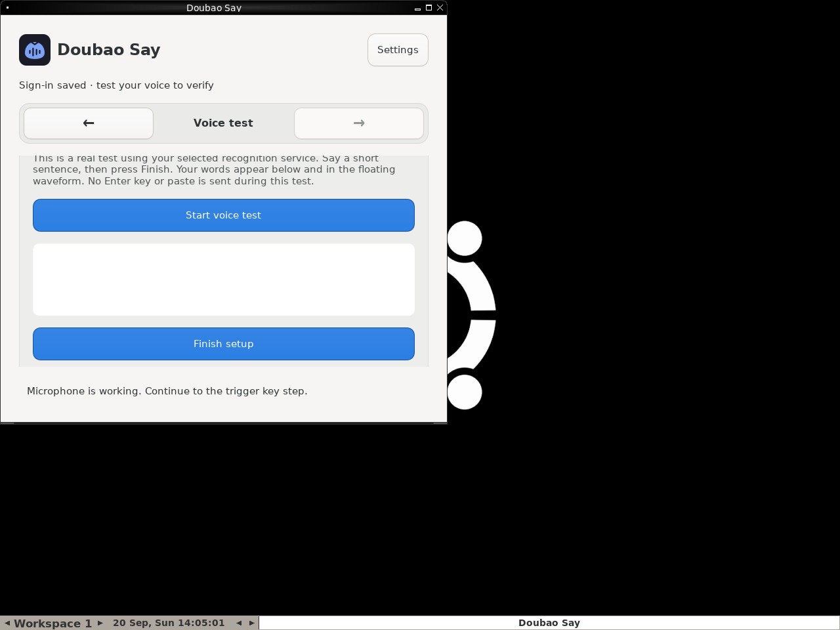Click the Doubao Say app logo icon
840x630 pixels.
click(35, 50)
